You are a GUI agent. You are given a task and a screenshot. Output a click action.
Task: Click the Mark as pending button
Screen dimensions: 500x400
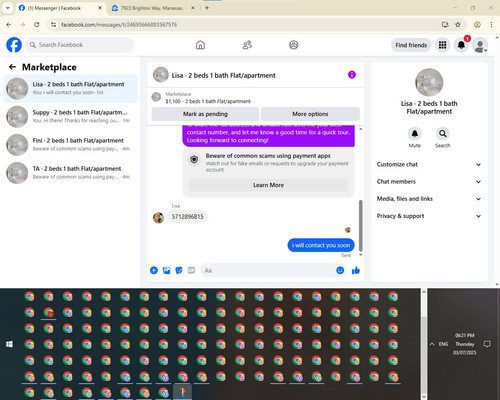pos(205,114)
